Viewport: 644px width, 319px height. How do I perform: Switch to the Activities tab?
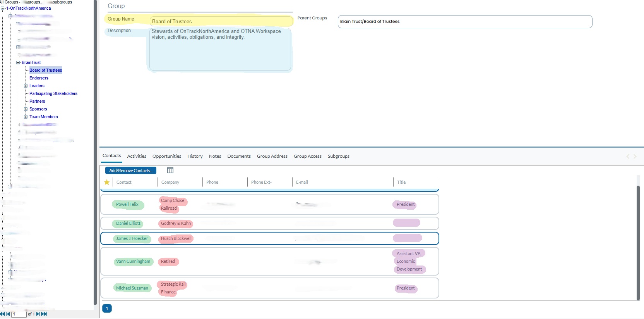point(137,156)
